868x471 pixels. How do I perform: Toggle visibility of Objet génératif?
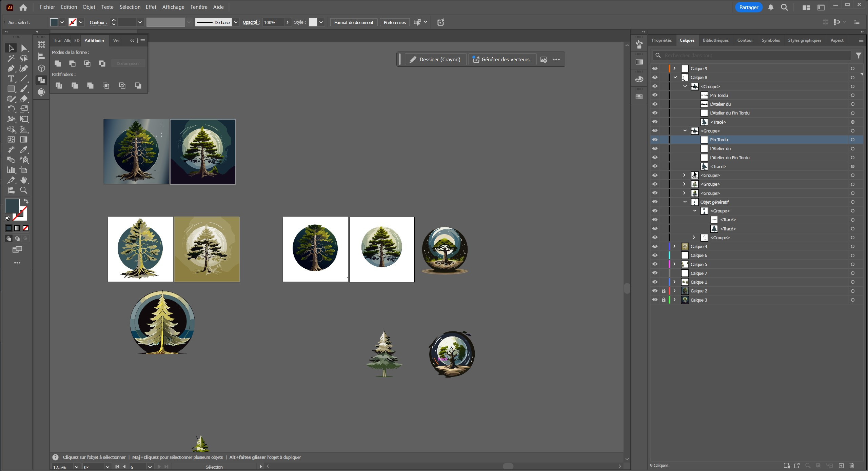tap(655, 202)
